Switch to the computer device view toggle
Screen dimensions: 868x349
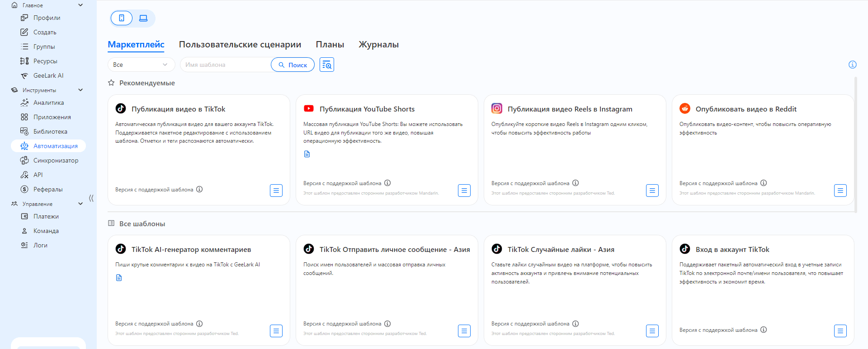(143, 18)
